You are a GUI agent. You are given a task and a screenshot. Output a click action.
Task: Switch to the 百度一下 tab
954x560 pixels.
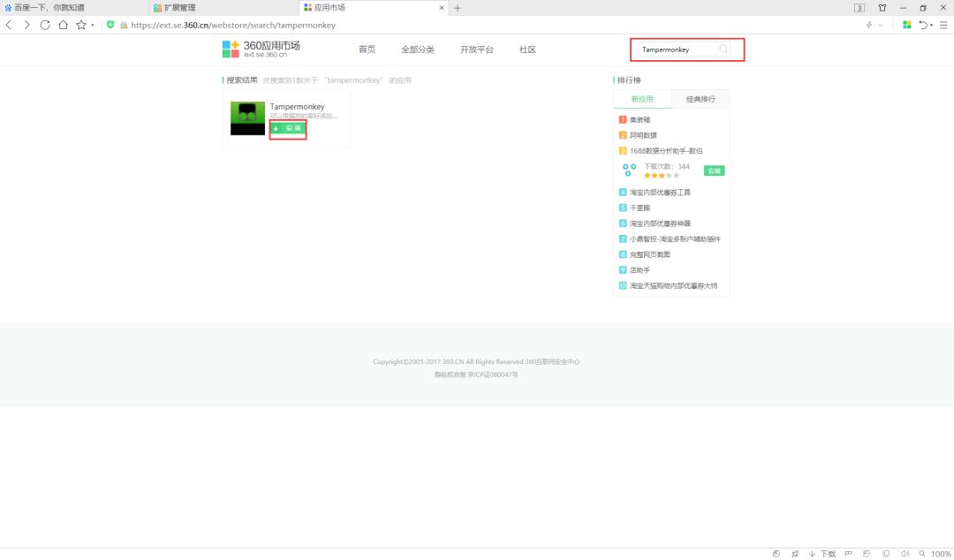(x=49, y=8)
